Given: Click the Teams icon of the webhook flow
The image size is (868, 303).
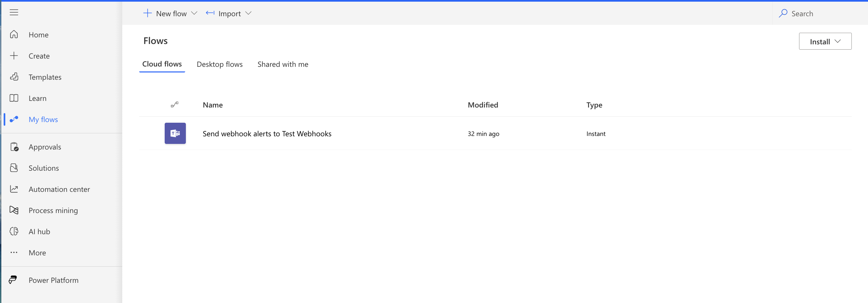Looking at the screenshot, I should 175,134.
